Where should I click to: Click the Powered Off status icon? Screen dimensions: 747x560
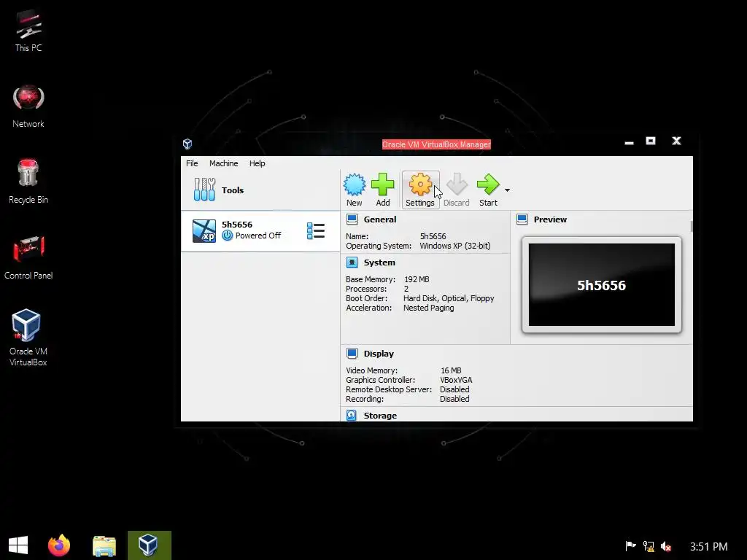click(228, 236)
